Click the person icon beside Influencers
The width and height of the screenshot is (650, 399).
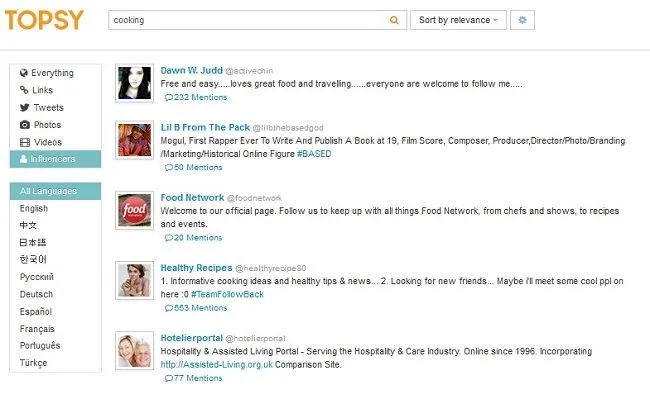point(24,159)
